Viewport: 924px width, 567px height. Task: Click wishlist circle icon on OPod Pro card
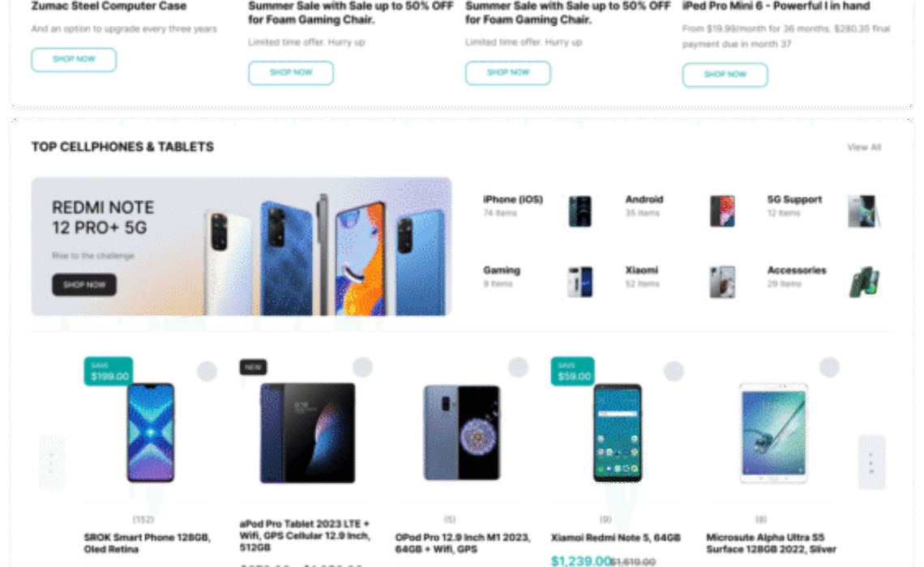(518, 367)
